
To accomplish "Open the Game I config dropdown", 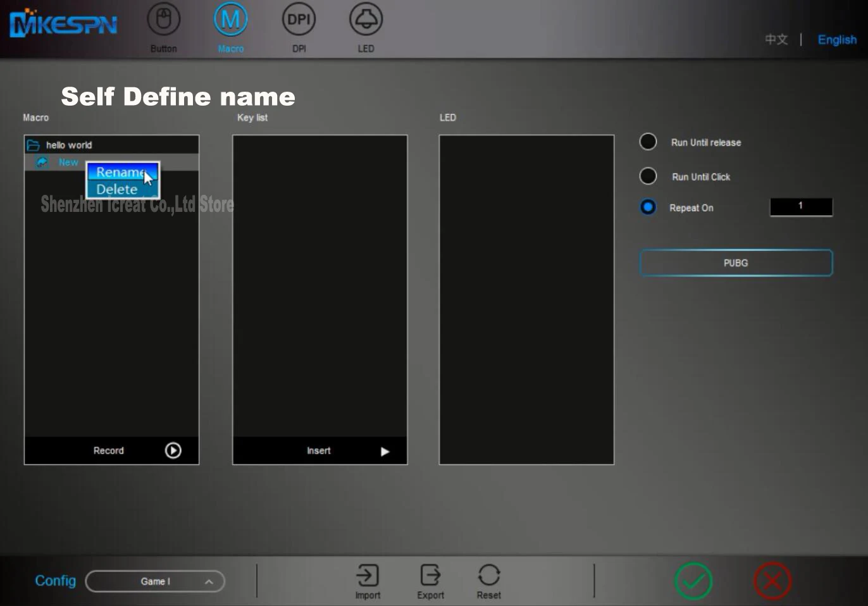I will (155, 581).
